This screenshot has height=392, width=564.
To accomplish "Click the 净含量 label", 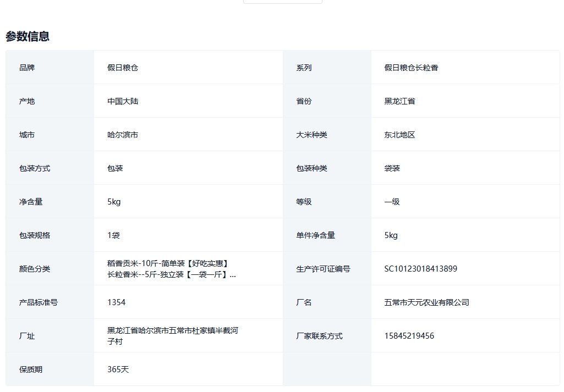I will click(31, 202).
